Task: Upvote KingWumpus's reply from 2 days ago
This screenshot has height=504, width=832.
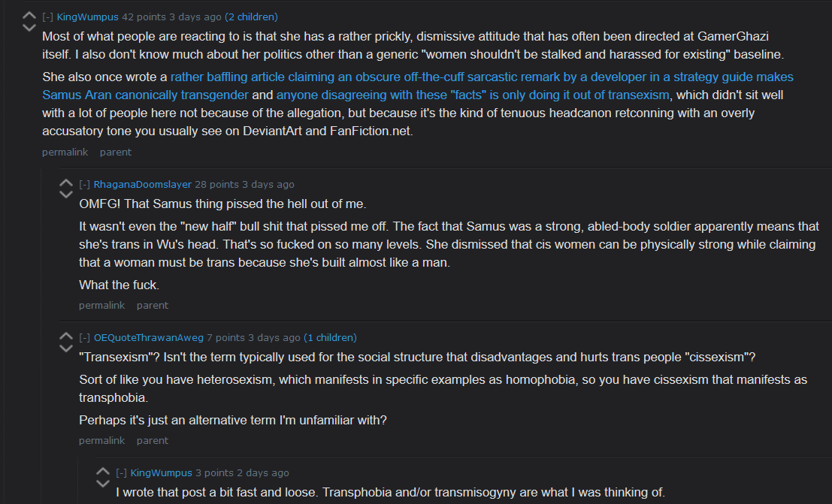Action: click(x=103, y=471)
